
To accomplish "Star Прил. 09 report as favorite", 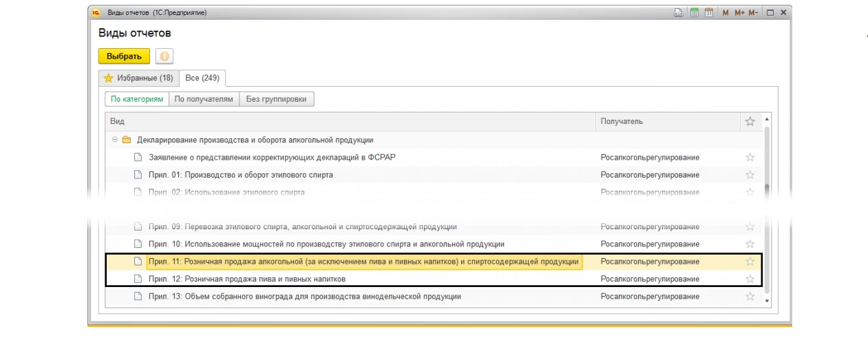I will [x=750, y=226].
